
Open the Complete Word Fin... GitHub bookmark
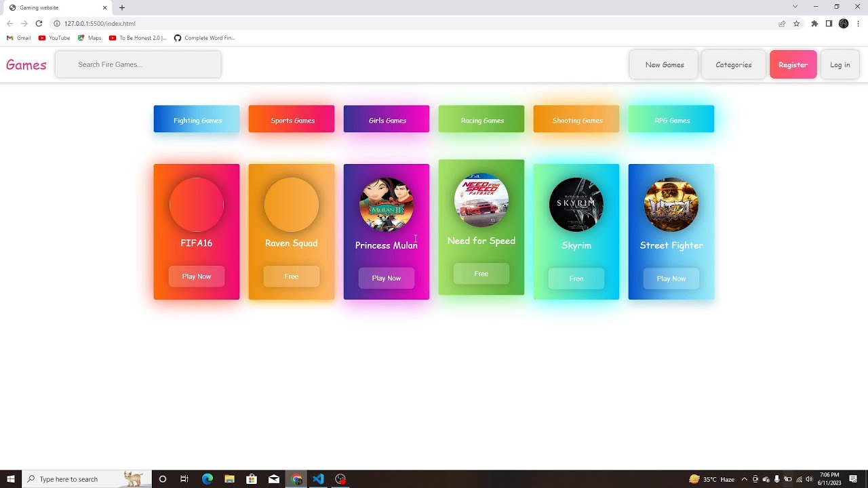pos(205,38)
